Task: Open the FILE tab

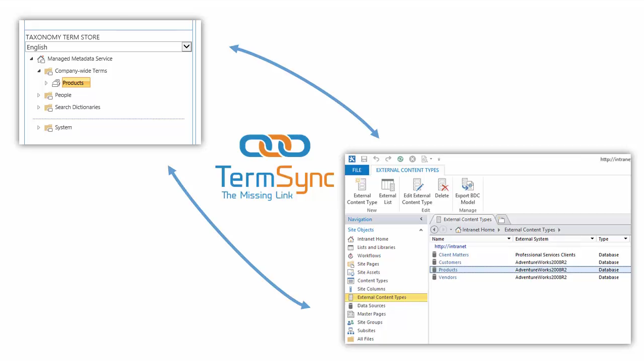Action: 357,170
